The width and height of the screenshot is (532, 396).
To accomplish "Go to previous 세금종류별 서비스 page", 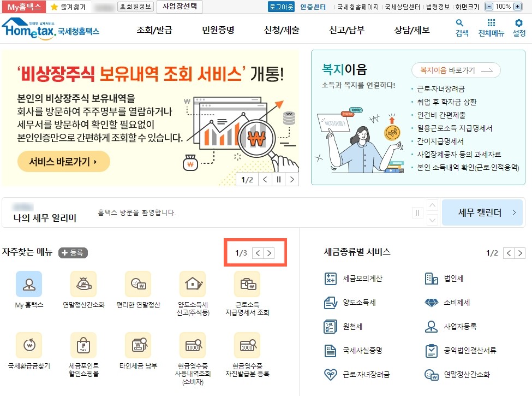I will coord(508,253).
